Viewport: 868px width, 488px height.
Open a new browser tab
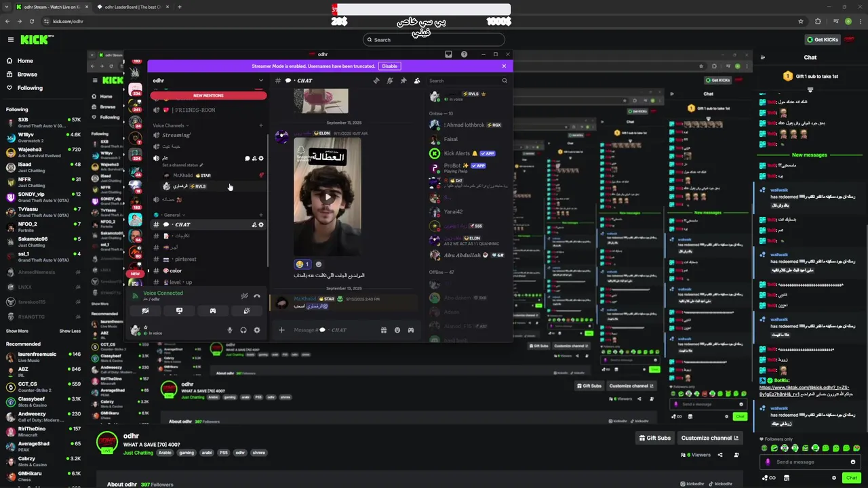[179, 7]
